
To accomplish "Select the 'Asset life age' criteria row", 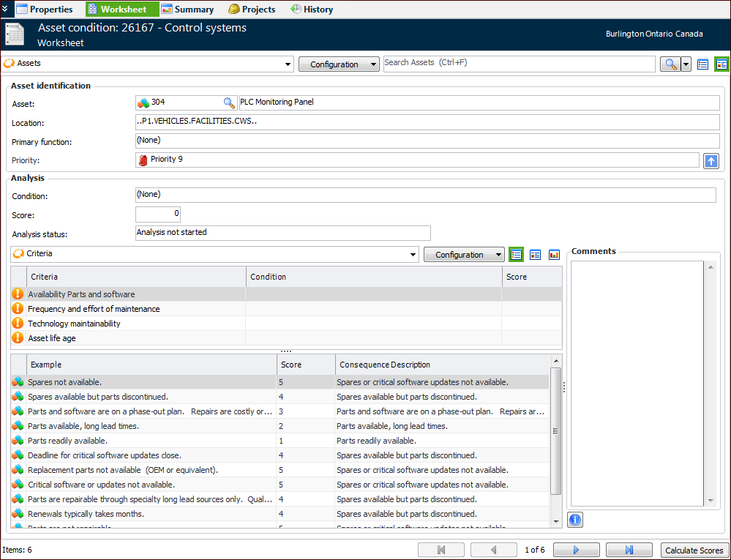I will pos(51,338).
